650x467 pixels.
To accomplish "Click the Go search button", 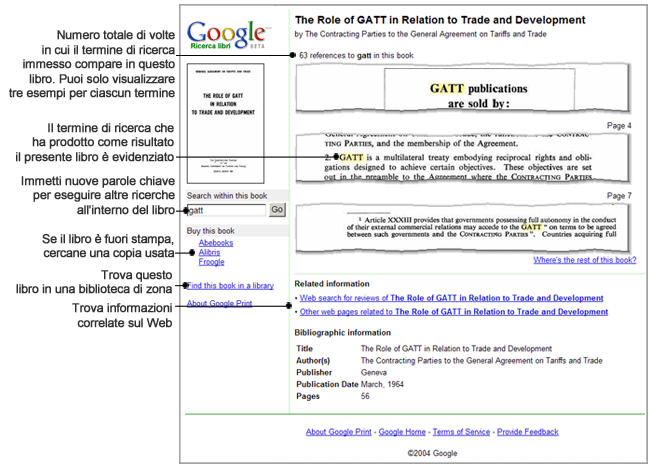I will click(277, 210).
